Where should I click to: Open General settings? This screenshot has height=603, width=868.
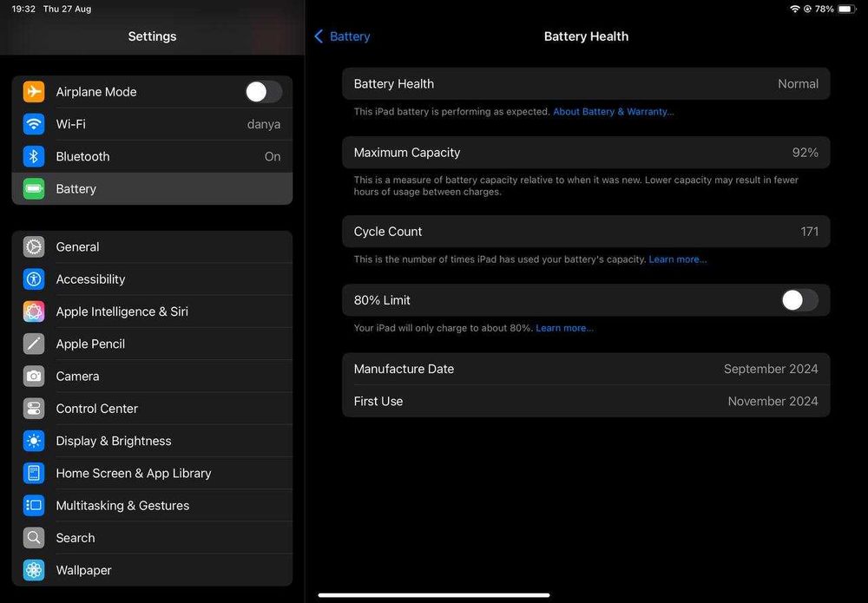point(152,246)
